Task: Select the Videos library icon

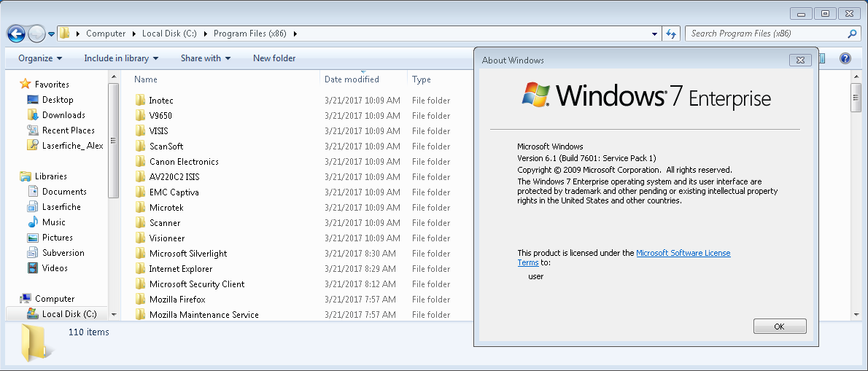Action: click(x=33, y=268)
